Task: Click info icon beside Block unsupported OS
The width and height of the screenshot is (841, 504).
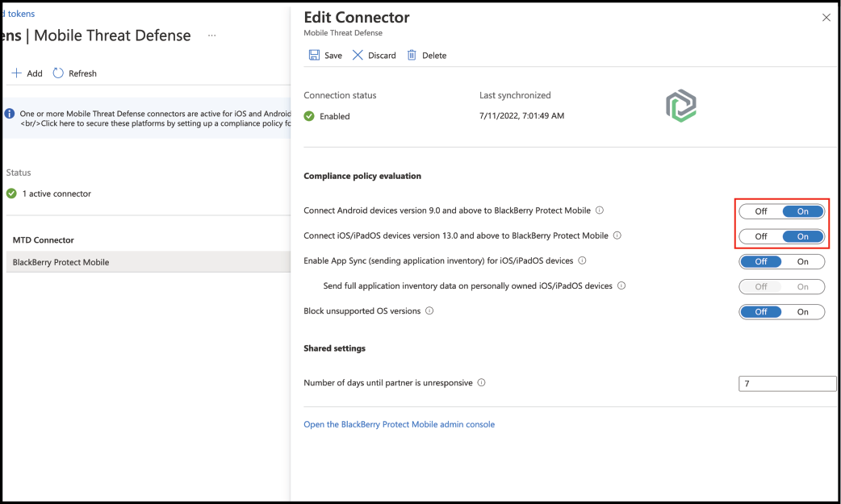Action: pyautogui.click(x=429, y=311)
